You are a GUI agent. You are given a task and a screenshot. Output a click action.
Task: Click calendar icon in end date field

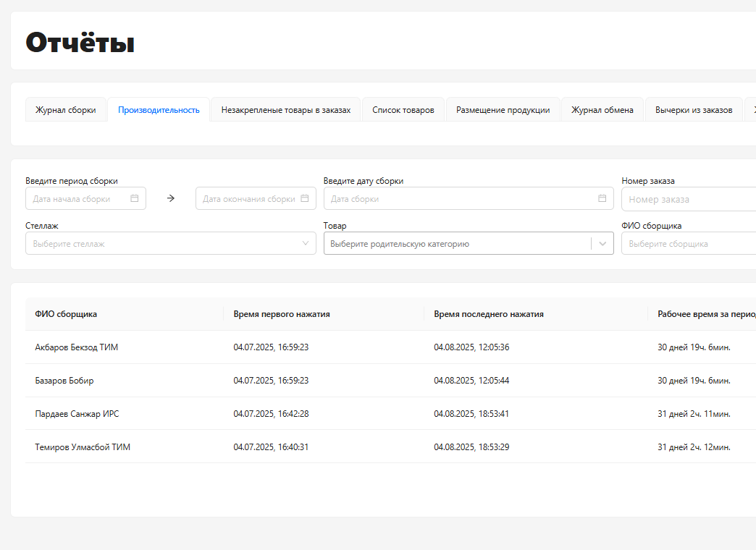pyautogui.click(x=305, y=198)
